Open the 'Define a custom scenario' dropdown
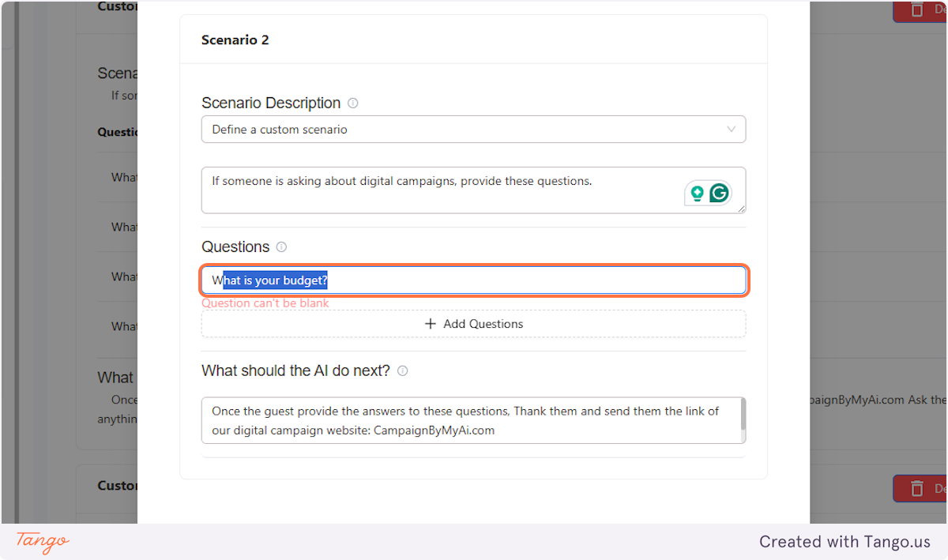Viewport: 948px width, 560px height. (x=473, y=129)
